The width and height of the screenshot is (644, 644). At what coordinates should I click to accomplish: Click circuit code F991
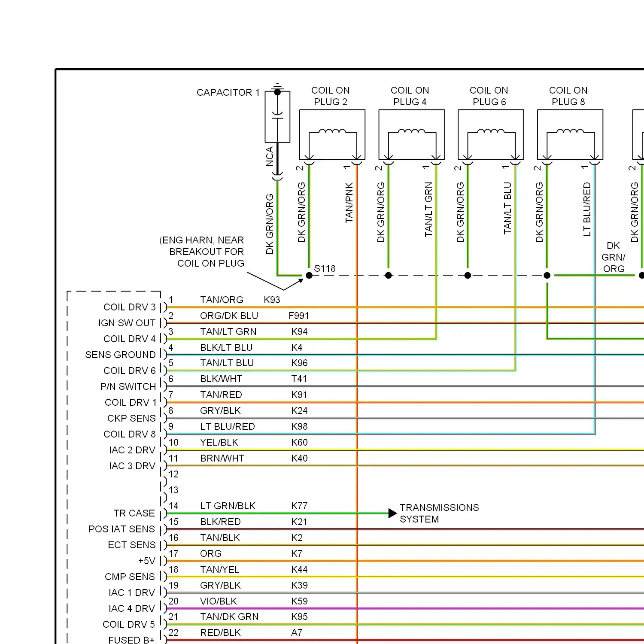(x=299, y=316)
